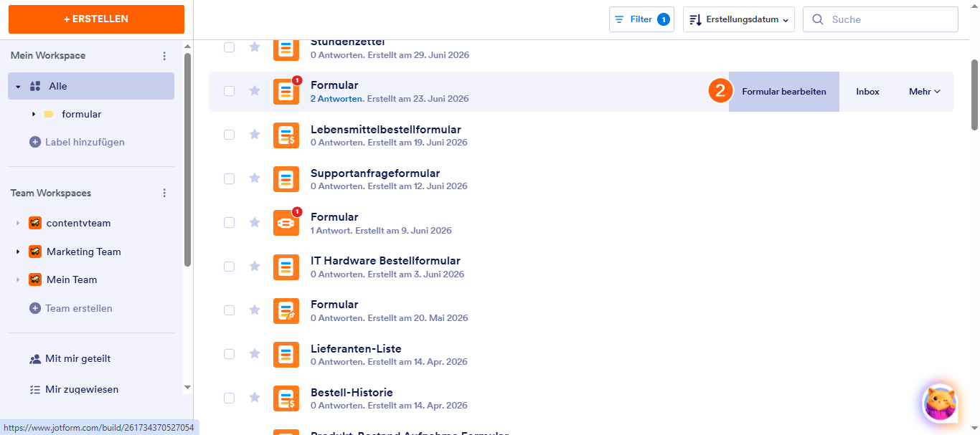
Task: Click the Team erstellen text
Action: pyautogui.click(x=79, y=308)
